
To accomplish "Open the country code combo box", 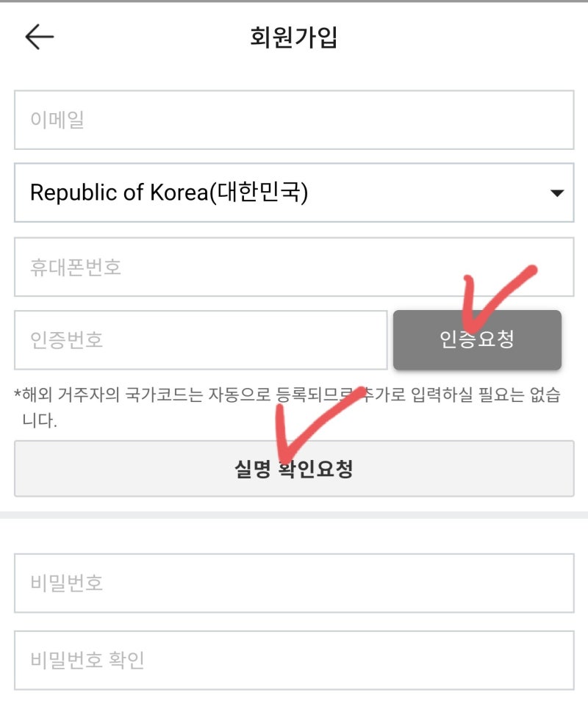I will [294, 193].
